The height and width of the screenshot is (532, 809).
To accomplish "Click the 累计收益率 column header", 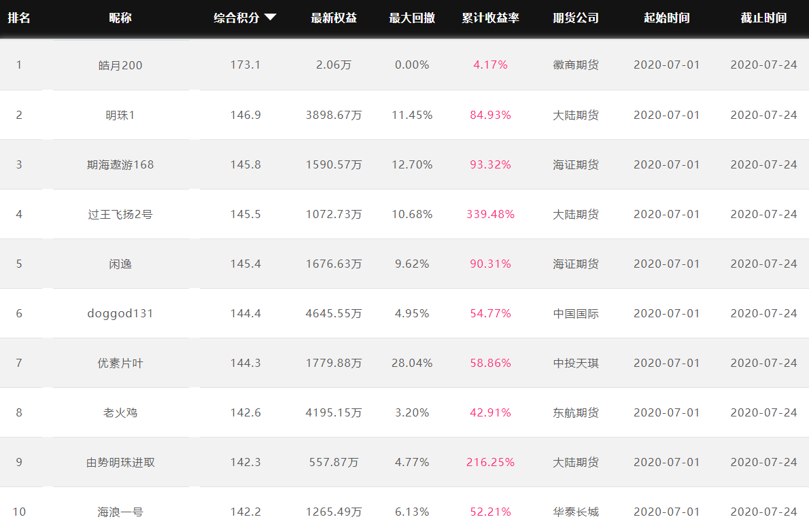I will 490,18.
